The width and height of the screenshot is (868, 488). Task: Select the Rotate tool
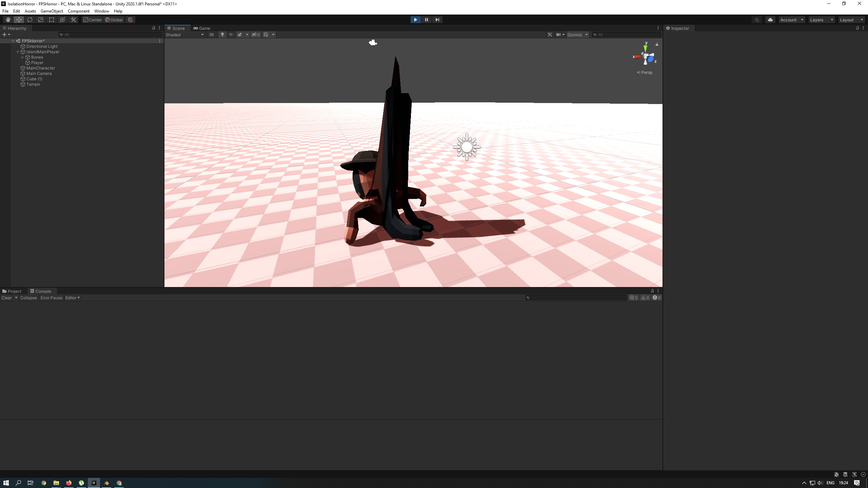(x=30, y=20)
